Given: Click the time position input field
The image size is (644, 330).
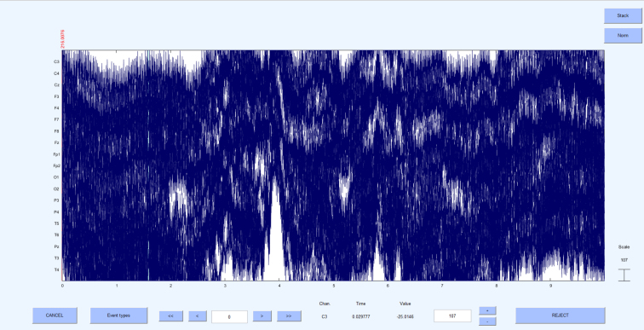Looking at the screenshot, I should tap(230, 317).
